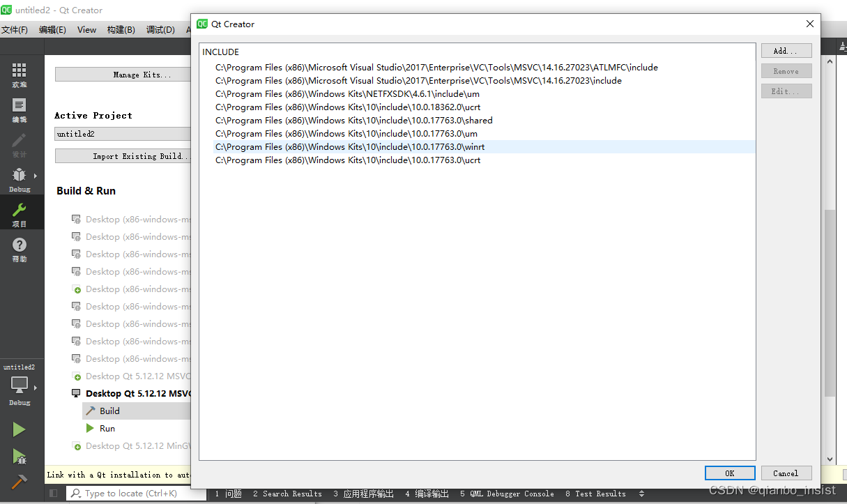Click the hammer icon beside Build
The width and height of the screenshot is (847, 504).
point(91,411)
